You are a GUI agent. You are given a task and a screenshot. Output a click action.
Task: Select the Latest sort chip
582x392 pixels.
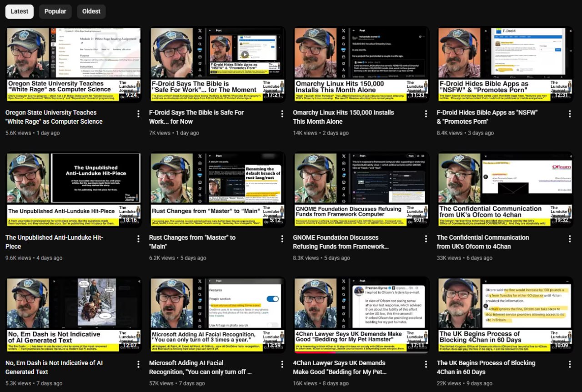19,11
